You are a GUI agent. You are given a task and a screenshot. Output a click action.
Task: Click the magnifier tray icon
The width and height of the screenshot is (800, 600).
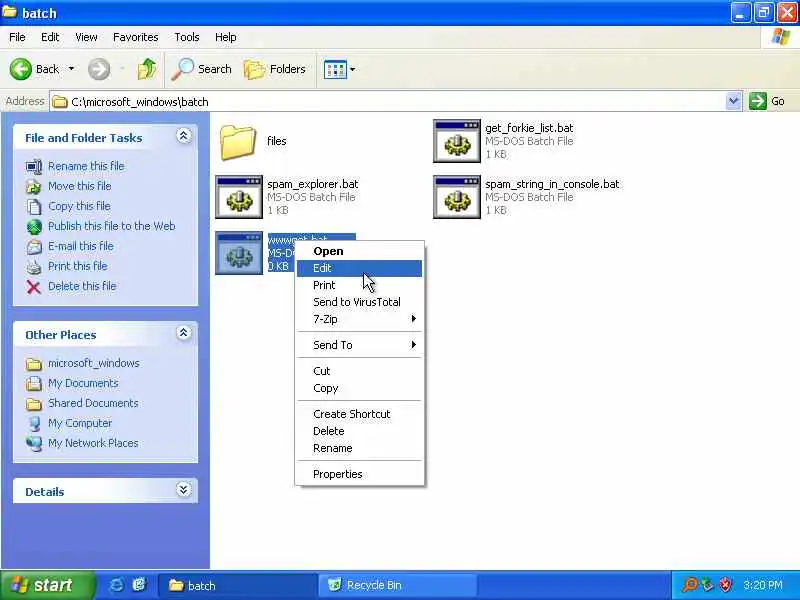tap(689, 585)
